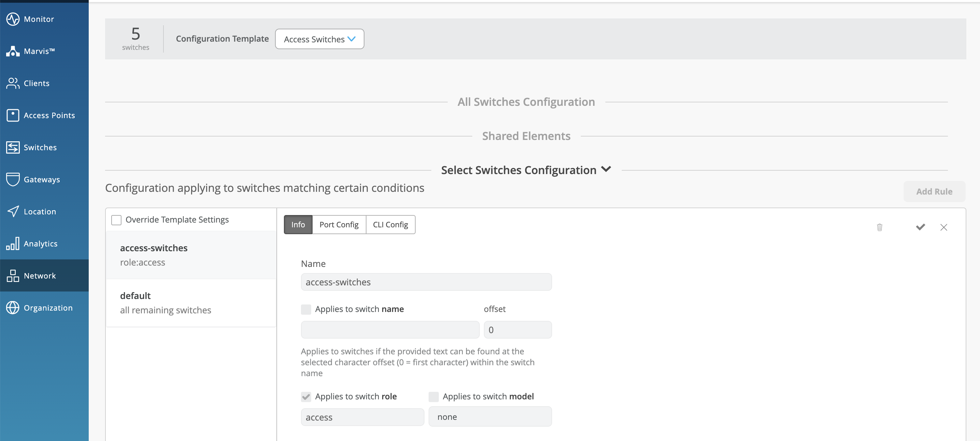Viewport: 980px width, 441px height.
Task: Toggle Applies to switch name checkbox
Action: [306, 309]
